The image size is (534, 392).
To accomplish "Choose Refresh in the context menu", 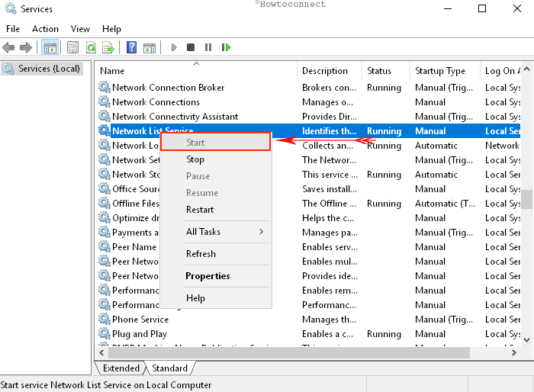I will [x=216, y=254].
